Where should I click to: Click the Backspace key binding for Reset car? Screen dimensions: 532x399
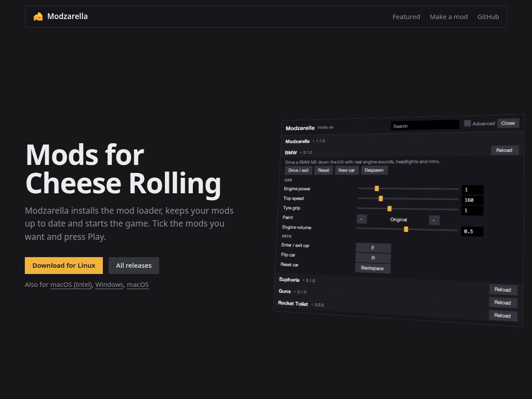373,268
